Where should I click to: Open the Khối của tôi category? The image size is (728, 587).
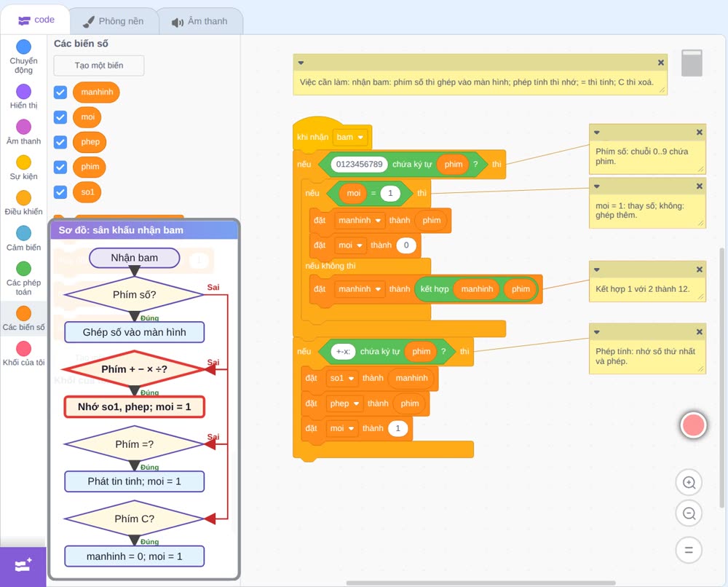click(24, 354)
